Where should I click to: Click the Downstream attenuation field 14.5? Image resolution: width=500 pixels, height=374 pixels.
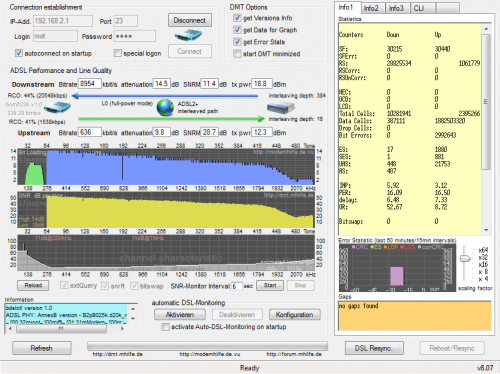[162, 84]
